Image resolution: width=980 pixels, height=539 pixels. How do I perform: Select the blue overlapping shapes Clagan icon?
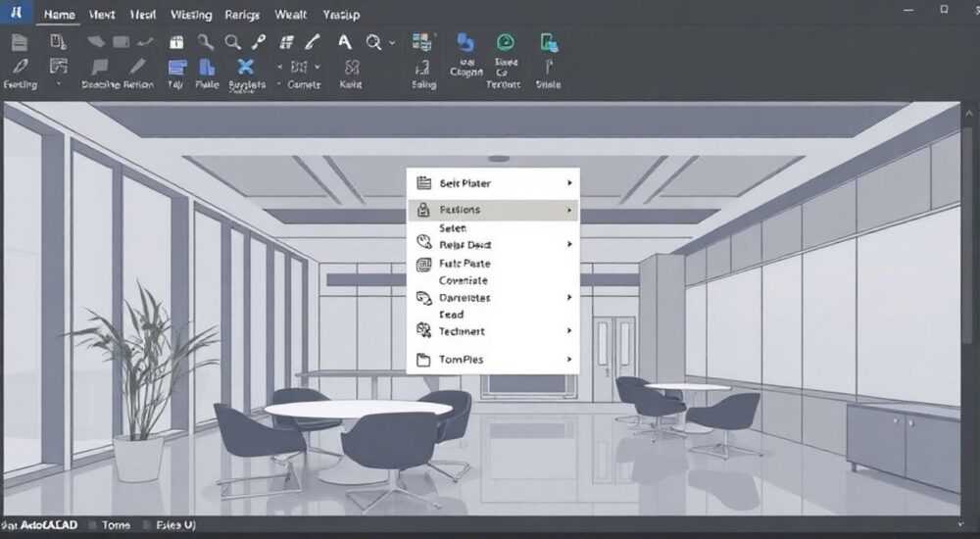(x=465, y=42)
